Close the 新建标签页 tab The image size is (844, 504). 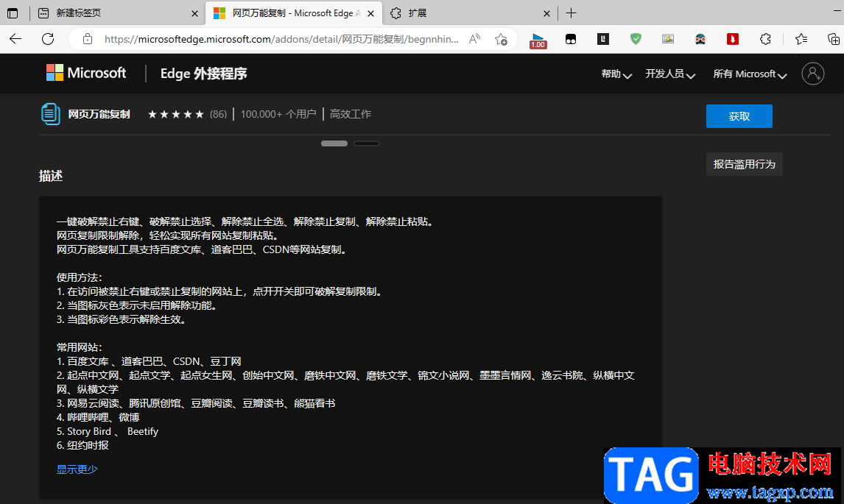coord(194,13)
